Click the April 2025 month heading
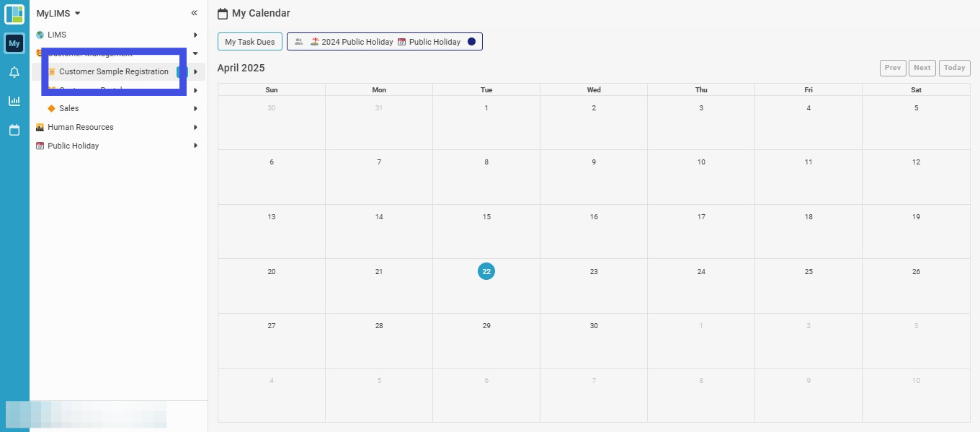The width and height of the screenshot is (980, 432). pos(241,68)
